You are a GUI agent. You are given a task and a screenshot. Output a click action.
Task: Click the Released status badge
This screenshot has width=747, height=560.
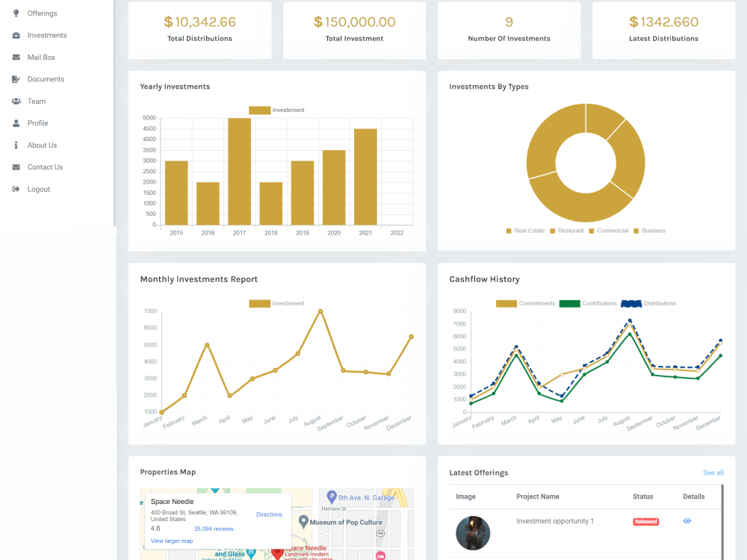click(645, 521)
